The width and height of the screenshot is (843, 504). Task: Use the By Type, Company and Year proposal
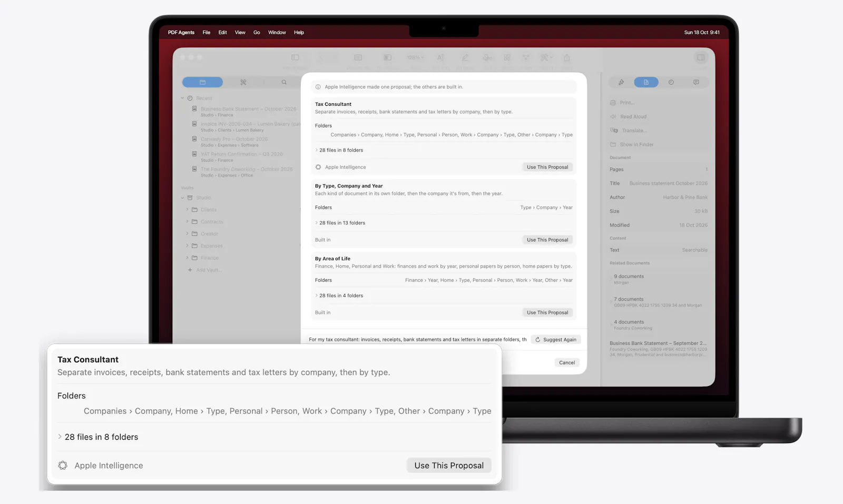tap(547, 240)
